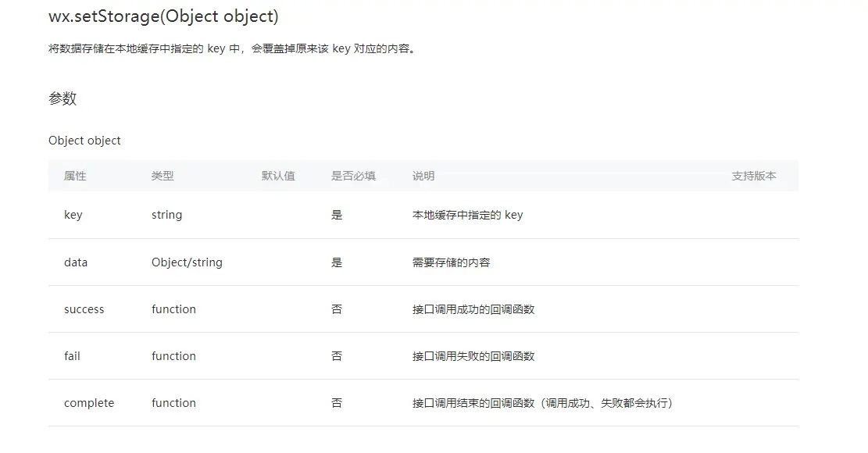Click the 说明 column header
Viewport: 868px width, 453px height.
[x=423, y=176]
